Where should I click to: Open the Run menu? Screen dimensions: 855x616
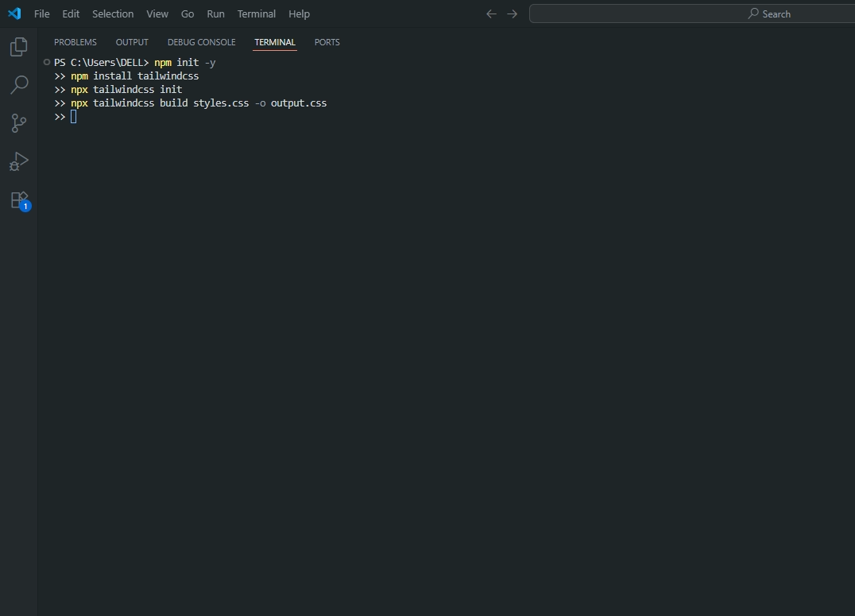coord(215,14)
